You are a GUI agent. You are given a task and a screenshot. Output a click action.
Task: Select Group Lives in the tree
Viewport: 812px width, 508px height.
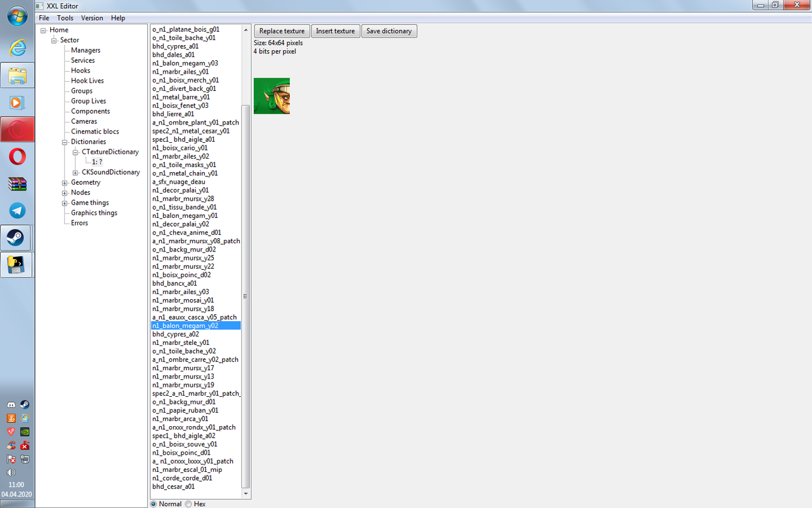(89, 101)
